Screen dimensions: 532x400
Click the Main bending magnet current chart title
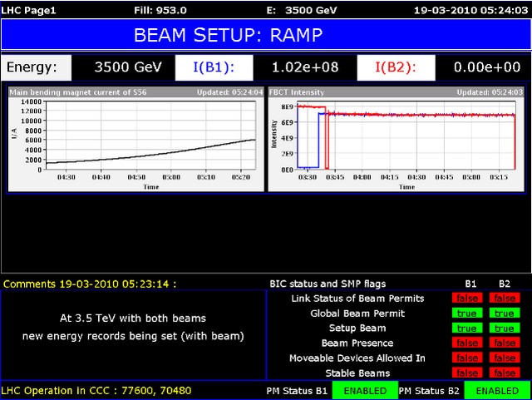(x=78, y=92)
